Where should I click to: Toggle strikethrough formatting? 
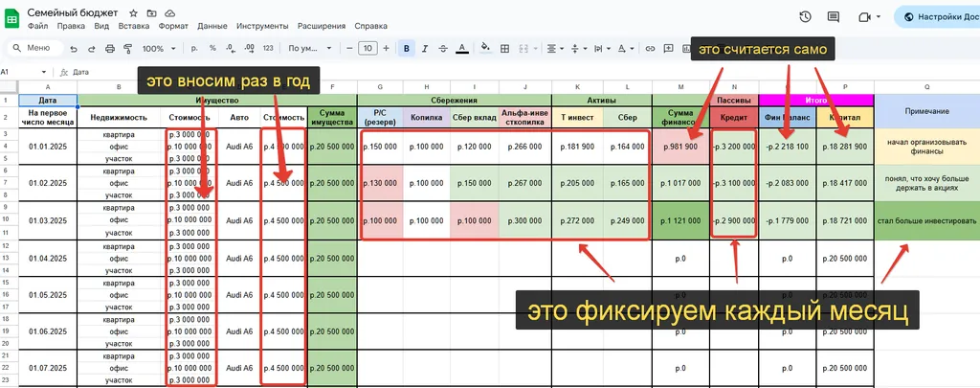pyautogui.click(x=443, y=49)
